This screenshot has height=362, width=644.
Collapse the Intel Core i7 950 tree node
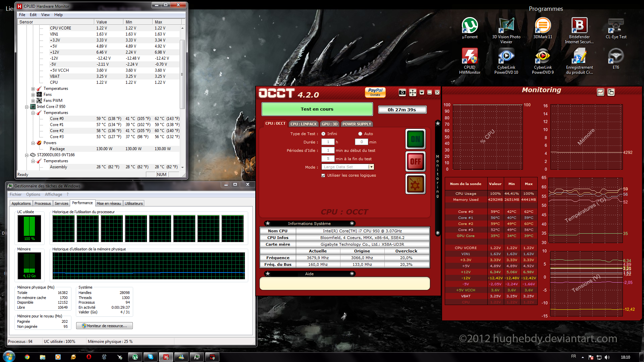(x=26, y=107)
